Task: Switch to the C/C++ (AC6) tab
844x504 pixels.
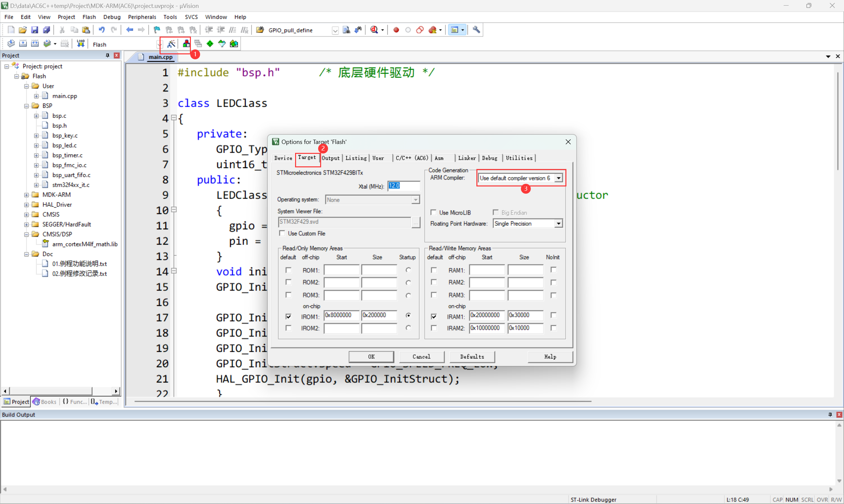Action: (x=412, y=158)
